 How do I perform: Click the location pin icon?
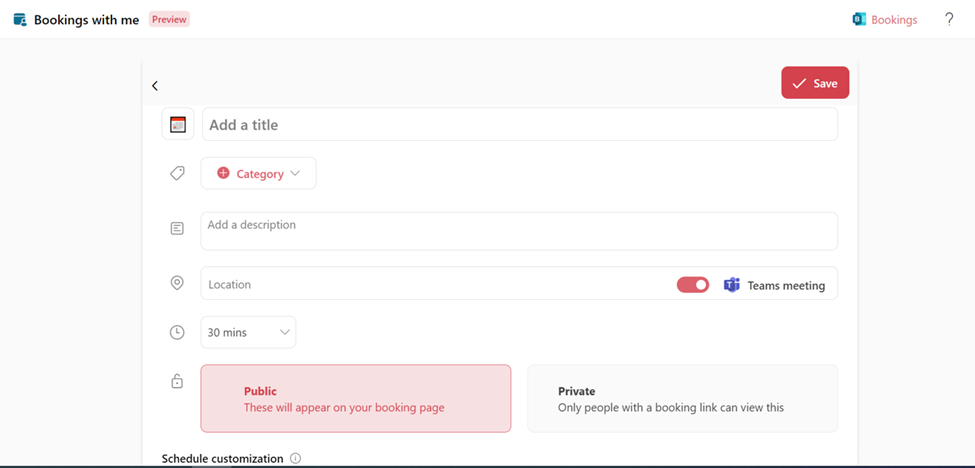[177, 283]
